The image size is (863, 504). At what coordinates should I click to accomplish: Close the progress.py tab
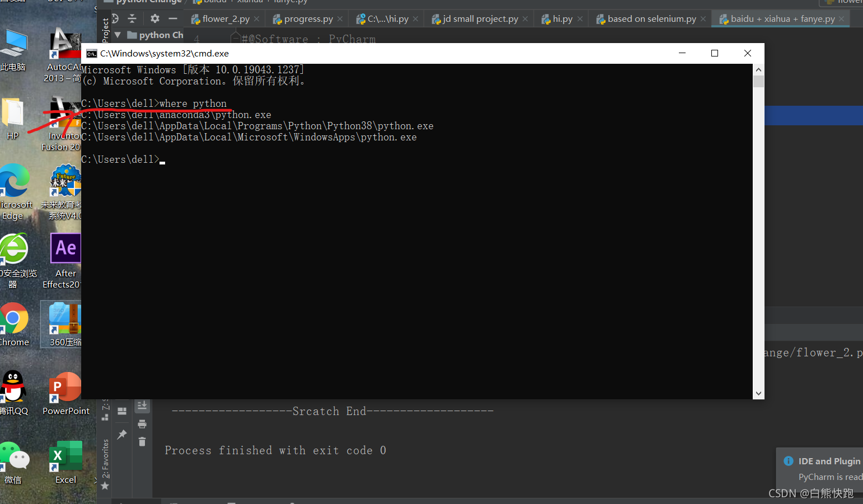pyautogui.click(x=340, y=19)
